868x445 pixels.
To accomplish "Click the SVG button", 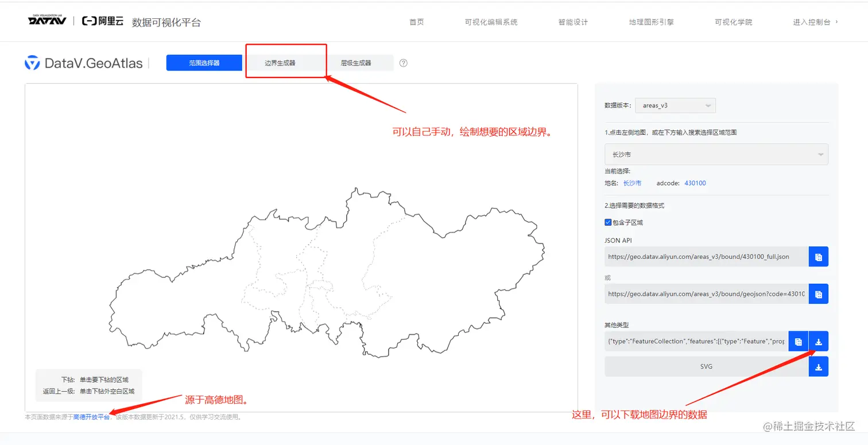I will [707, 366].
